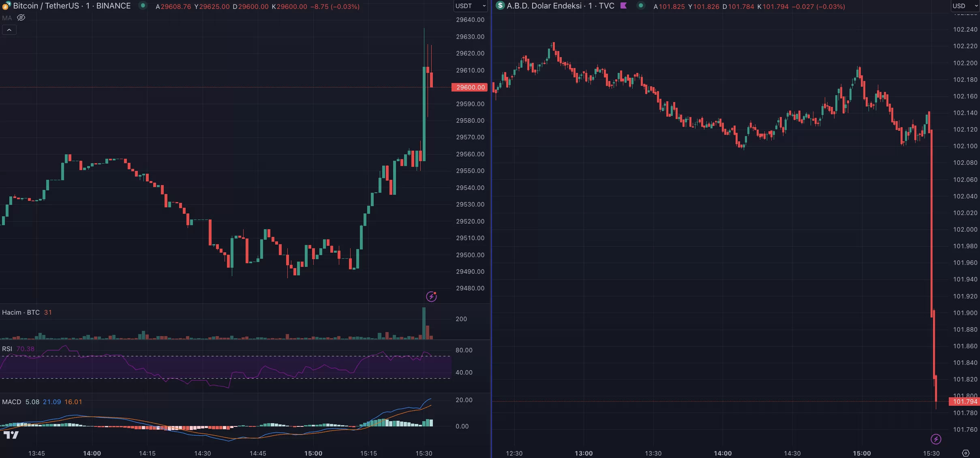Image resolution: width=980 pixels, height=458 pixels.
Task: Open the USD currency dropdown
Action: tap(965, 6)
